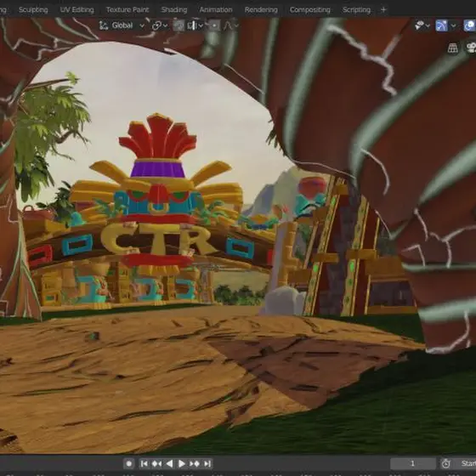This screenshot has width=476, height=476.
Task: Open the Sculpting workspace tab
Action: click(x=33, y=9)
